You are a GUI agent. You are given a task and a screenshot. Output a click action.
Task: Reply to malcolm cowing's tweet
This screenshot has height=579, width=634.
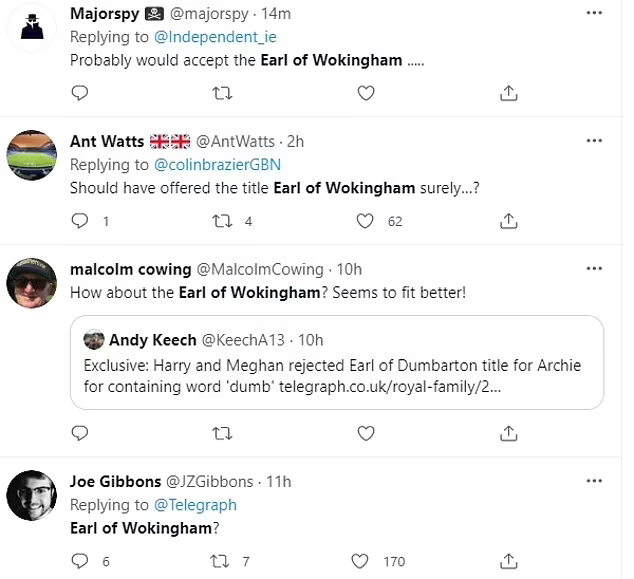click(81, 434)
